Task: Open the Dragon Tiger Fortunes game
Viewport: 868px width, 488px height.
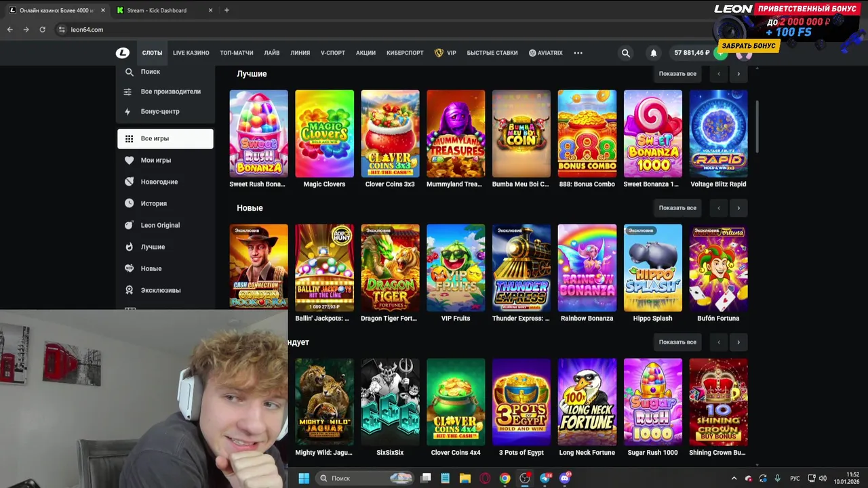Action: click(x=390, y=268)
